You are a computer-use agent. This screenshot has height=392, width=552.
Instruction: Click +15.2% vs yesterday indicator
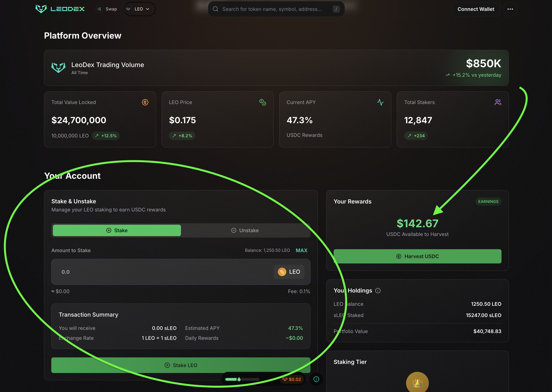tap(473, 75)
